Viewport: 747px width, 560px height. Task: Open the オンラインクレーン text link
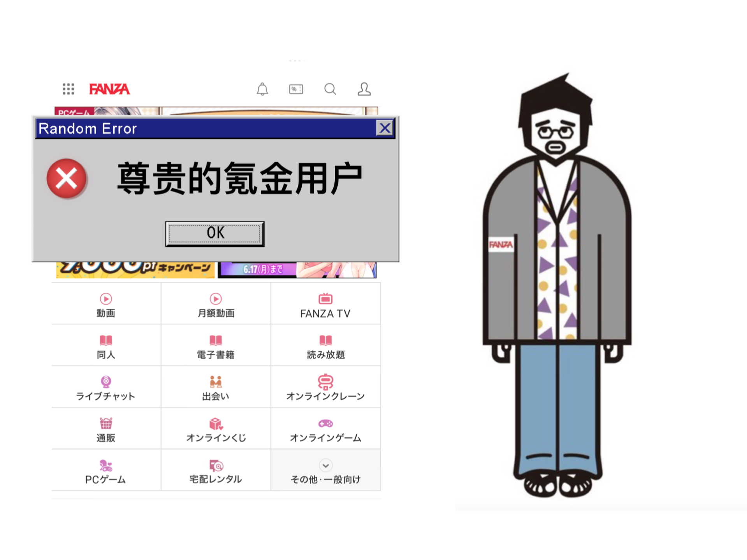click(325, 397)
